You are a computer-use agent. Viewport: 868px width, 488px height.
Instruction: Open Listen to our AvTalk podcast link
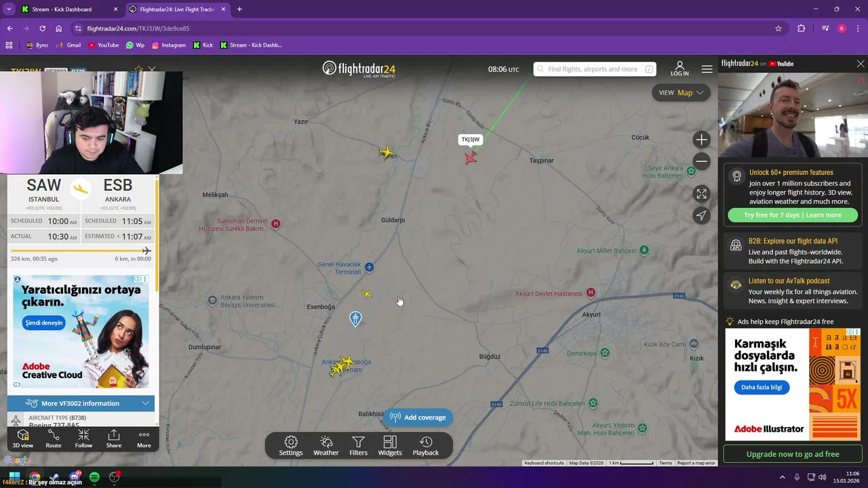[793, 291]
